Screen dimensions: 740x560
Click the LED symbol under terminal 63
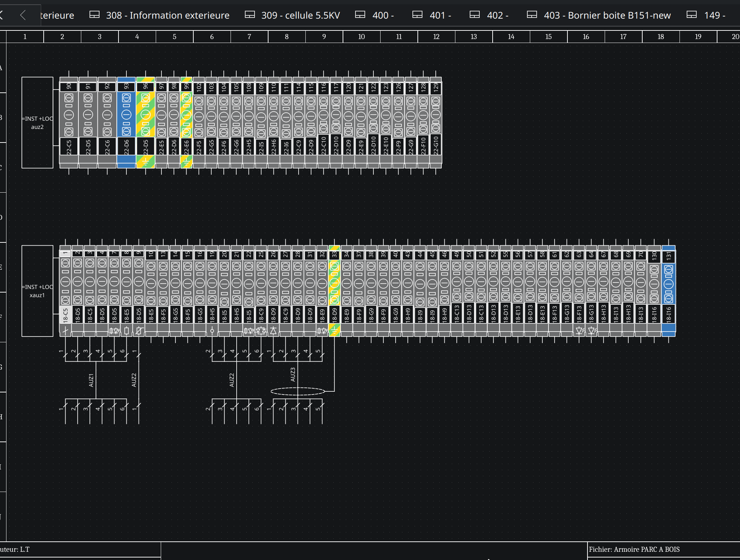click(x=579, y=331)
